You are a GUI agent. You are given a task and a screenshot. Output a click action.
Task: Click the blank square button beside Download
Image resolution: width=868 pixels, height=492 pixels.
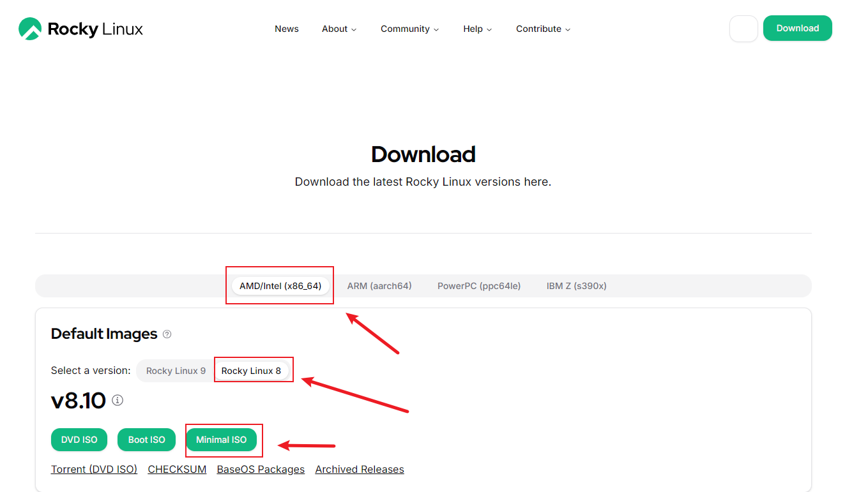743,29
